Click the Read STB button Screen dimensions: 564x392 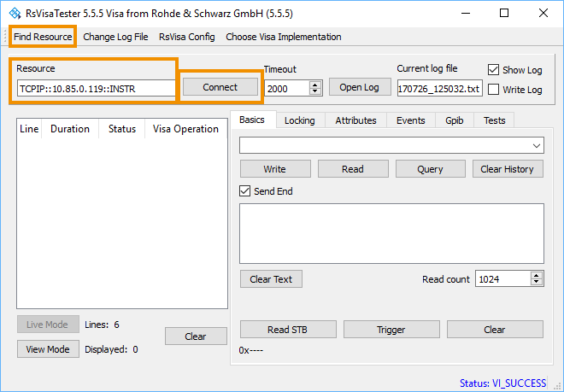coord(288,330)
